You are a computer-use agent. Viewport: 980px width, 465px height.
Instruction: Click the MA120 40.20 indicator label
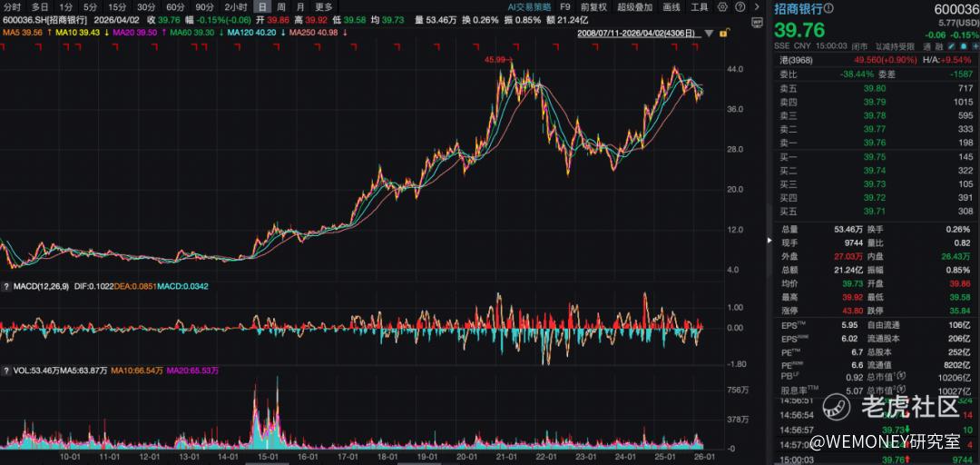click(253, 32)
